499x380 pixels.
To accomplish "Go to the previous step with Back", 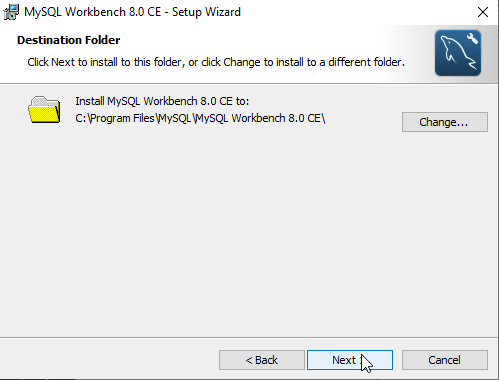I will click(262, 360).
